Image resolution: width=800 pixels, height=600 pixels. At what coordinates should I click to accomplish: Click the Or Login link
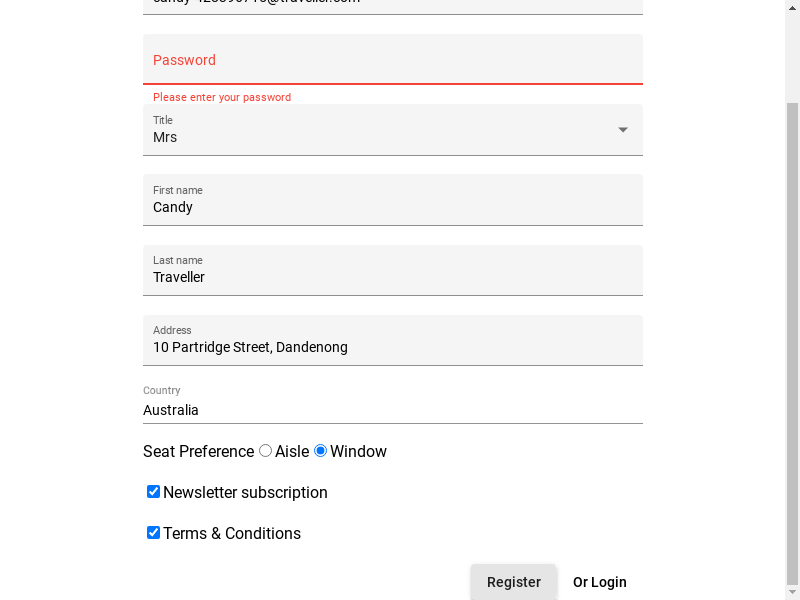pos(600,582)
